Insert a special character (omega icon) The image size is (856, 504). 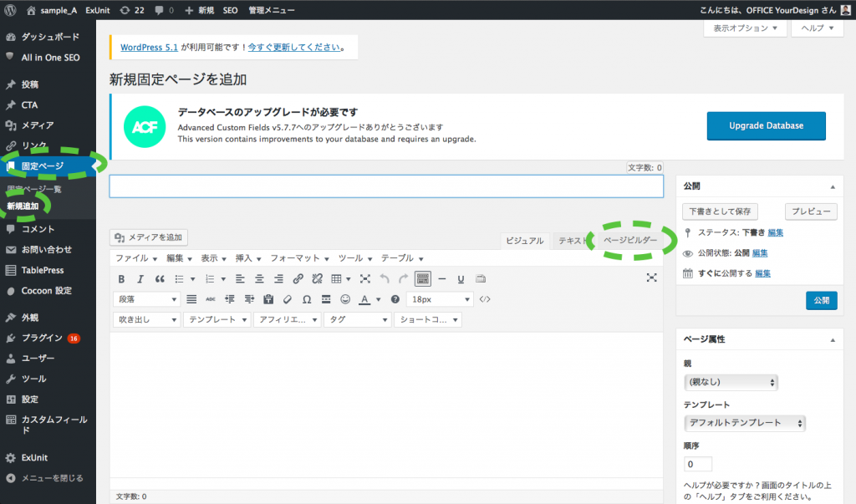(x=307, y=299)
